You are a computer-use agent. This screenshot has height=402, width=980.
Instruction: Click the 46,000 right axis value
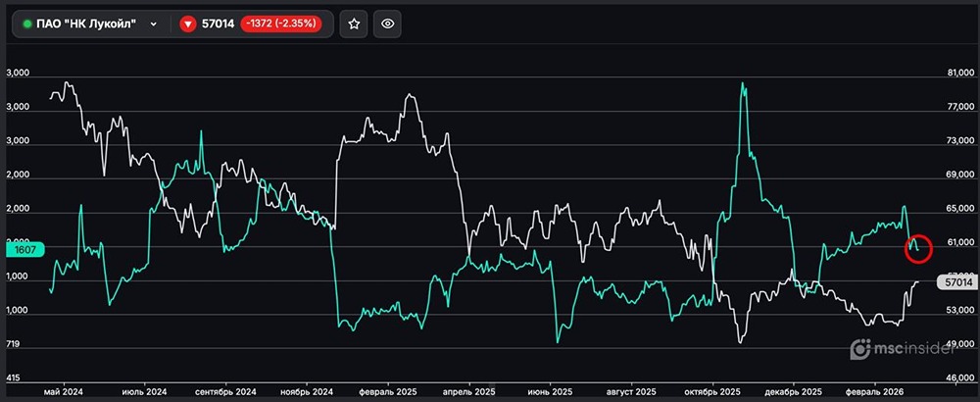[959, 377]
